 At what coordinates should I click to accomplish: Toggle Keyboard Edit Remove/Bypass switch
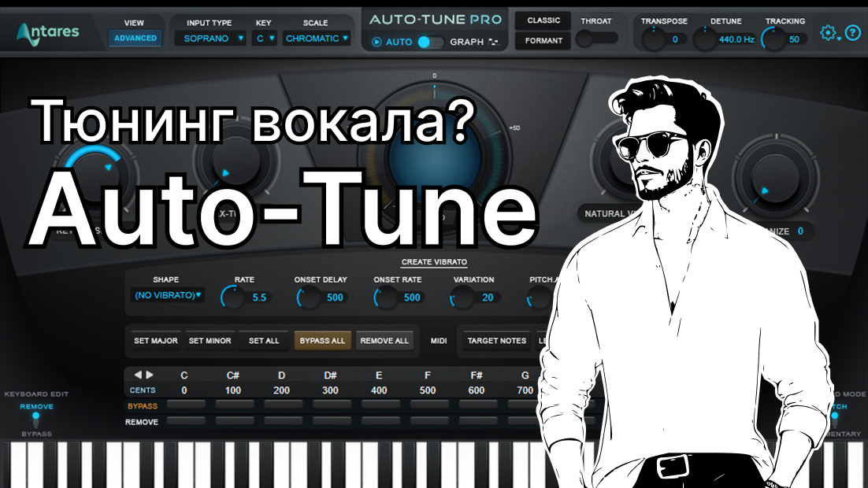pyautogui.click(x=36, y=420)
